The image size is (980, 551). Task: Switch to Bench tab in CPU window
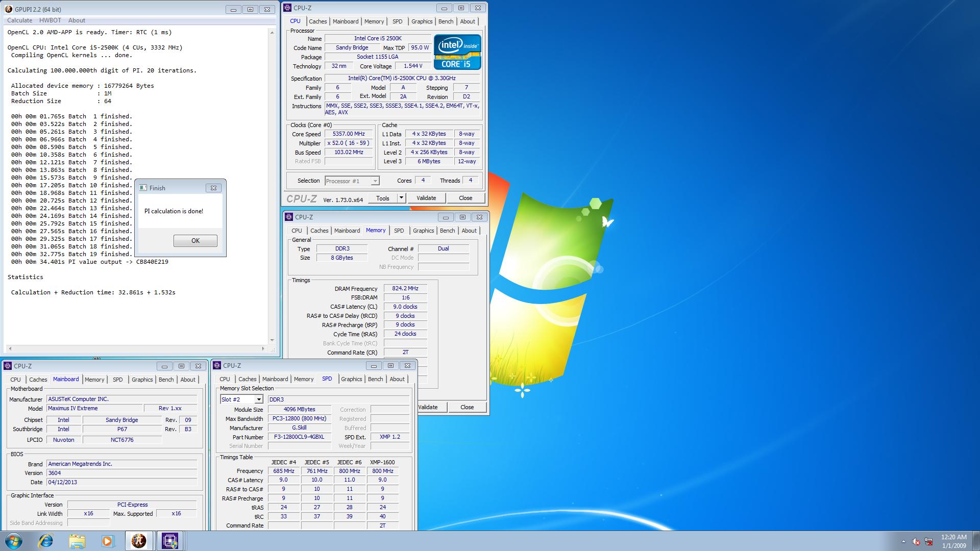click(x=446, y=21)
